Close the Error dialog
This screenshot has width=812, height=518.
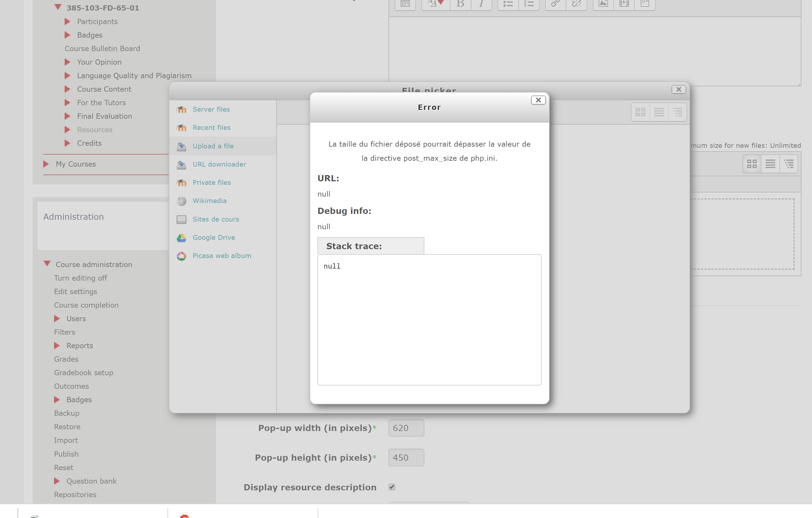[x=538, y=100]
